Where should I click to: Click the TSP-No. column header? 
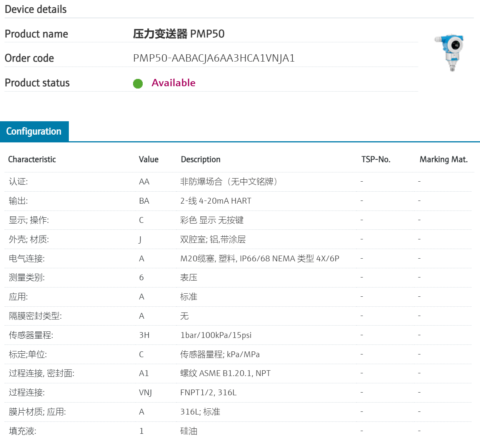(375, 159)
